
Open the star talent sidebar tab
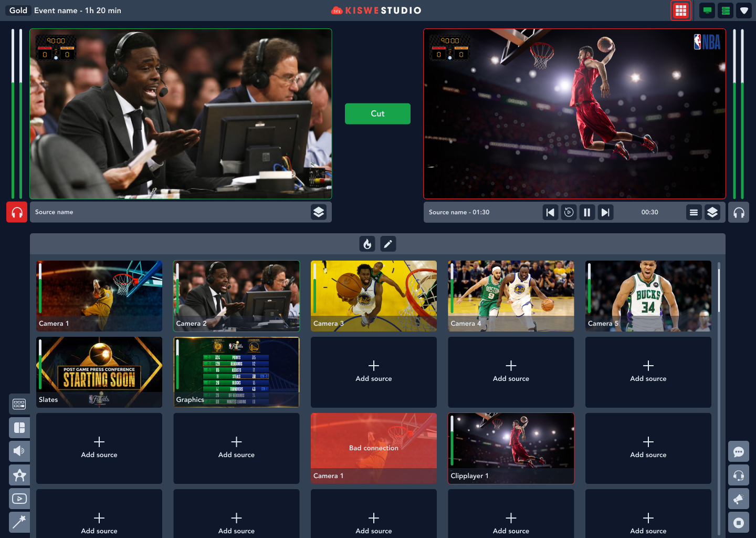[19, 475]
